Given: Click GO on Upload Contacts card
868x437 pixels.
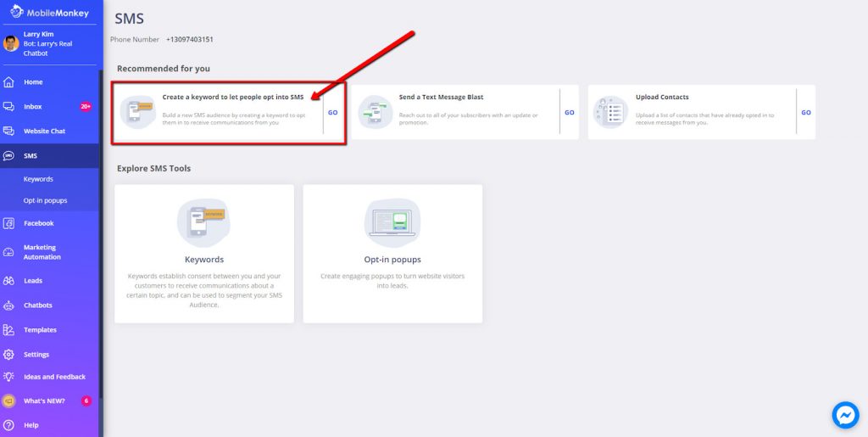Looking at the screenshot, I should 806,113.
